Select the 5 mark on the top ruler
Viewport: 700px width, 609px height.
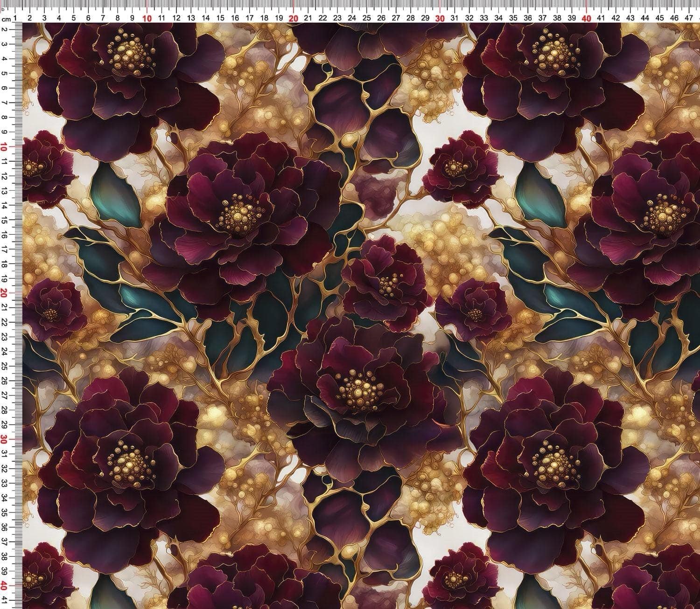click(x=74, y=18)
